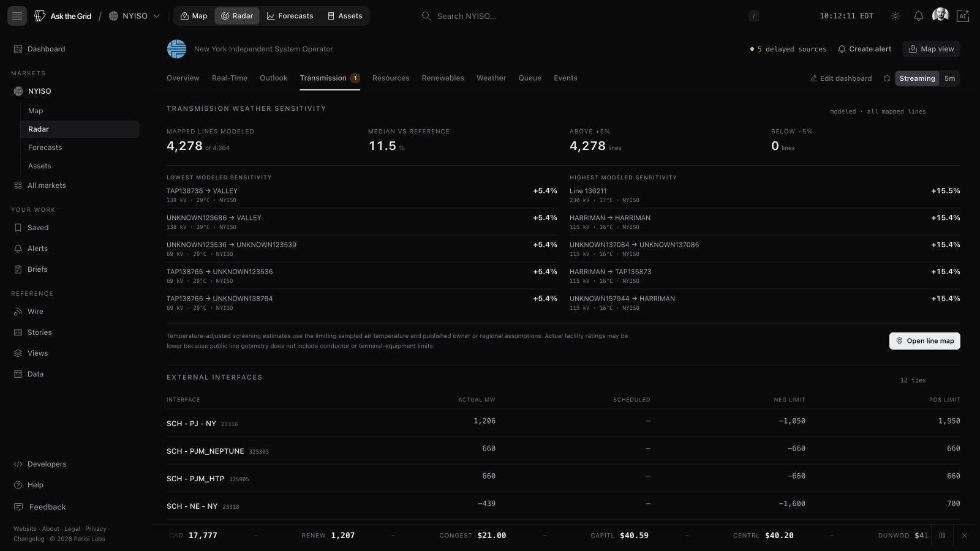
Task: Switch to the Real-Time tab
Action: (230, 78)
